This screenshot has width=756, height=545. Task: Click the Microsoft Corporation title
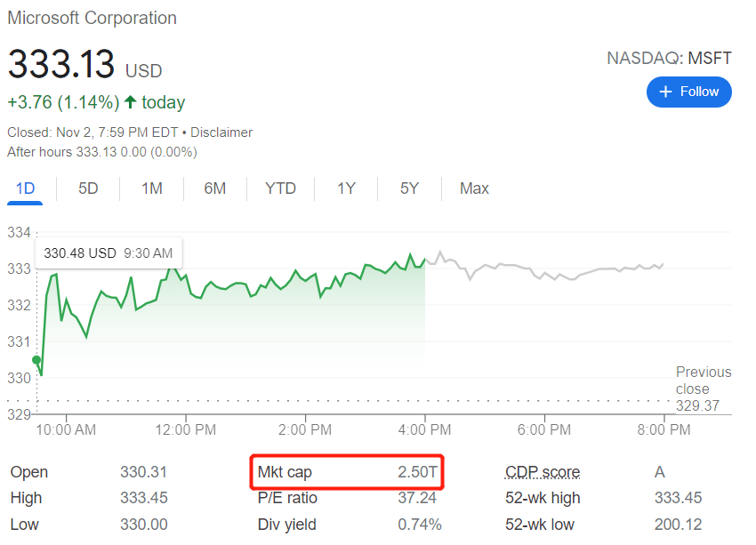92,18
